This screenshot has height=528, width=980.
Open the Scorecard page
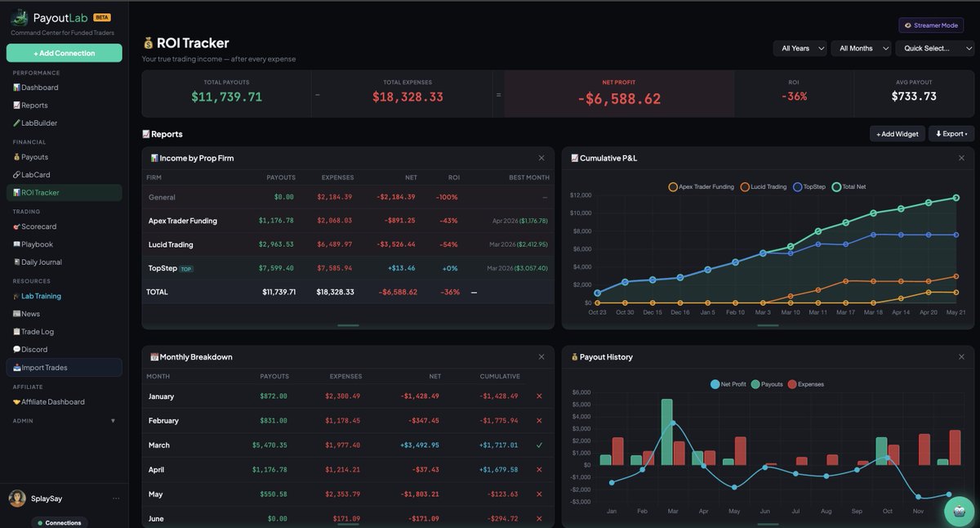[34, 226]
